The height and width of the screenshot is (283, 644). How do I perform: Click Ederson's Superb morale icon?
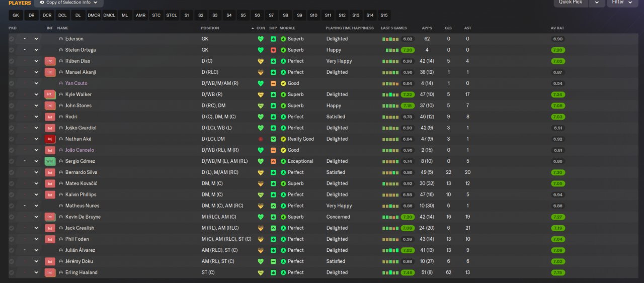point(283,39)
